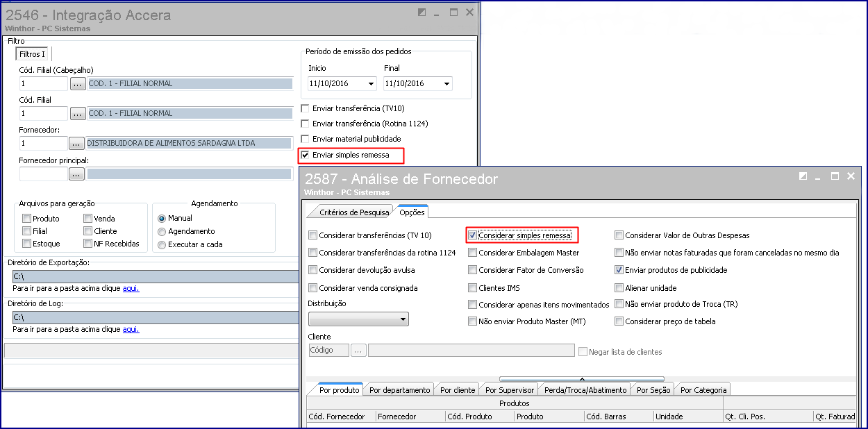Tick Considerar Valor de Outras Despesas
Image resolution: width=868 pixels, height=429 pixels.
coord(619,235)
